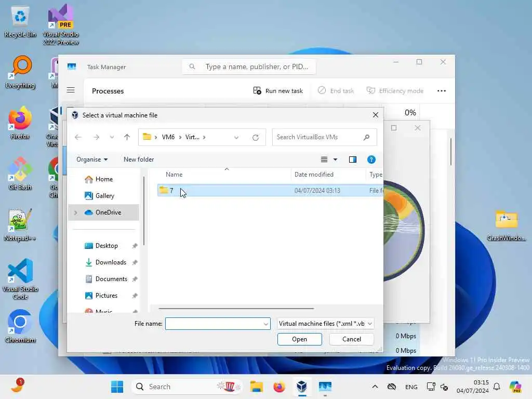Click the pin icon beside Downloads

point(135,262)
